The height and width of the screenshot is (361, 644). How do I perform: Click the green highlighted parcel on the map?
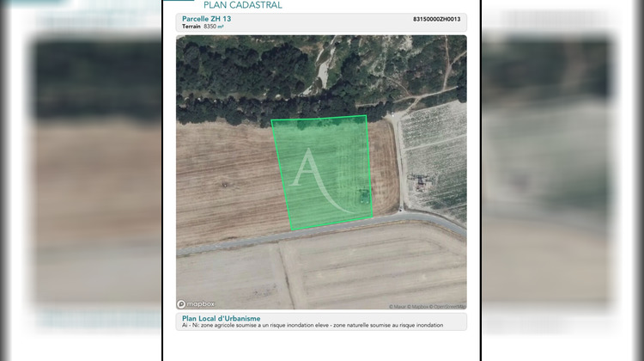click(322, 173)
